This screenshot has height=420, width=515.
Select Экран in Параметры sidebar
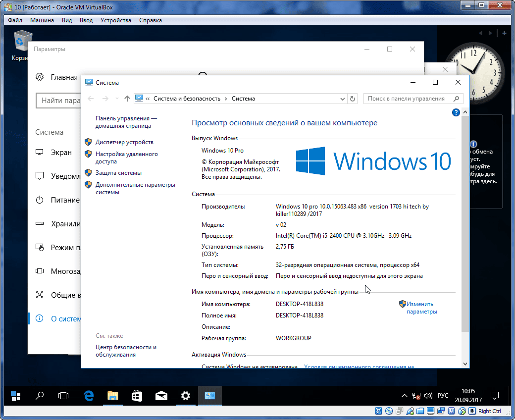pyautogui.click(x=54, y=153)
